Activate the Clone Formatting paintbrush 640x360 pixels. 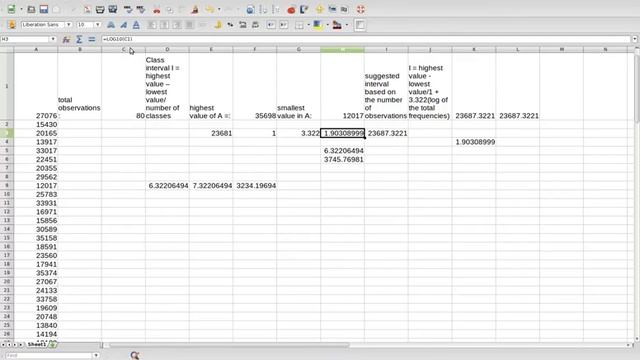(195, 9)
